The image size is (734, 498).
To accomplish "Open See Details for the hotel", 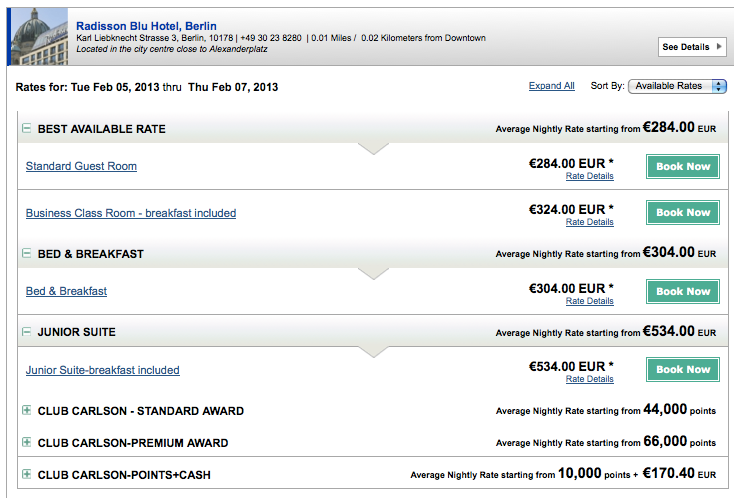I will (691, 47).
